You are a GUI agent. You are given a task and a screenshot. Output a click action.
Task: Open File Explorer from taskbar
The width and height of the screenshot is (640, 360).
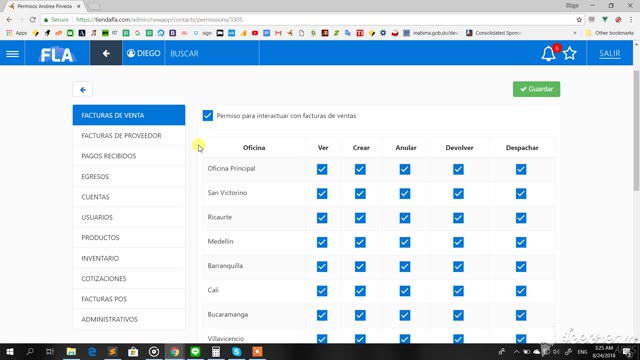coord(71,351)
